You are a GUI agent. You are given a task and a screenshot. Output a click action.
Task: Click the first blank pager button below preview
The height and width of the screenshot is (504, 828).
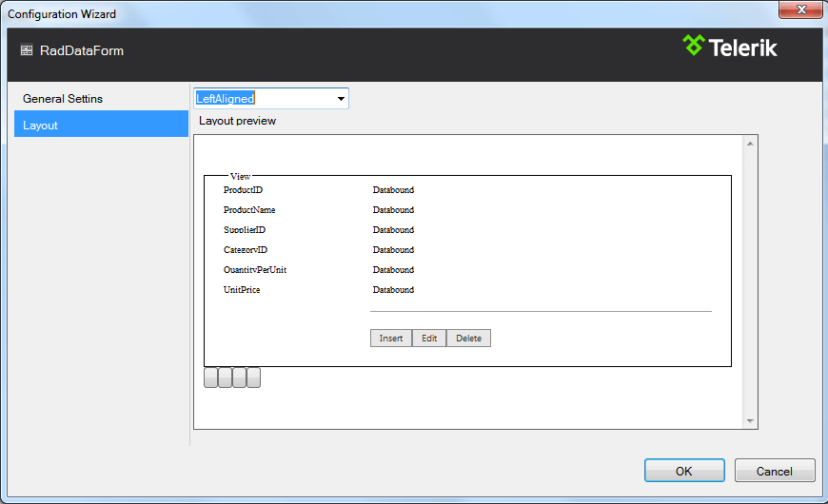[x=210, y=378]
